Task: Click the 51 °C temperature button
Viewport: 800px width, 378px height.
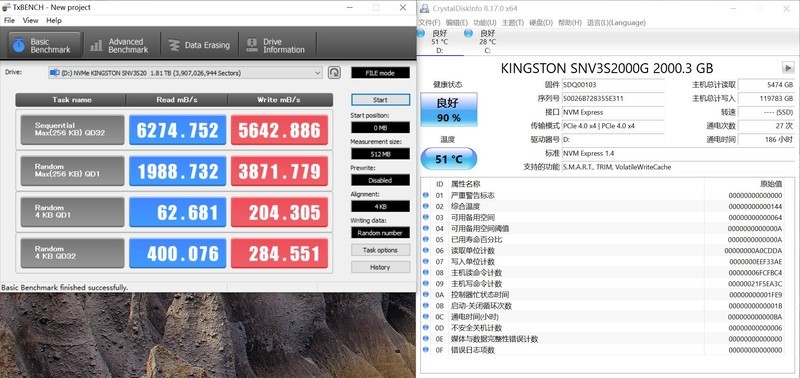Action: click(x=448, y=159)
